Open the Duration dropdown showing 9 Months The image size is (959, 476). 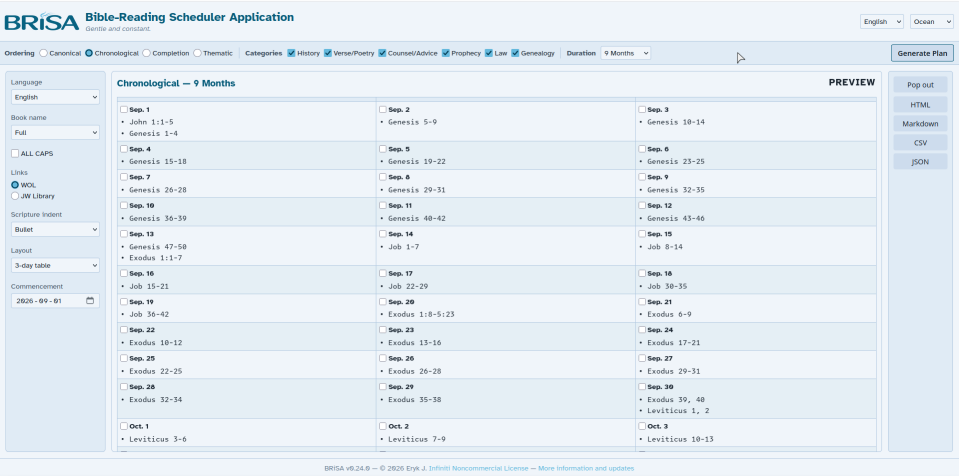click(625, 53)
